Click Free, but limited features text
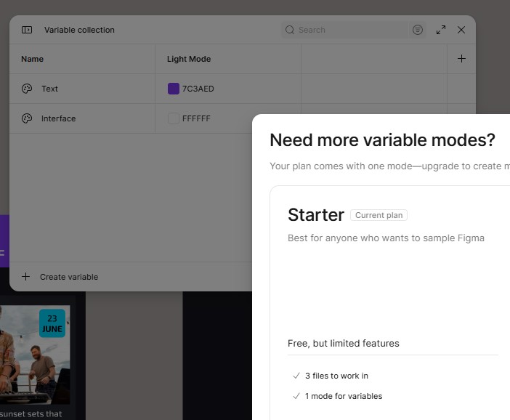 click(x=343, y=343)
